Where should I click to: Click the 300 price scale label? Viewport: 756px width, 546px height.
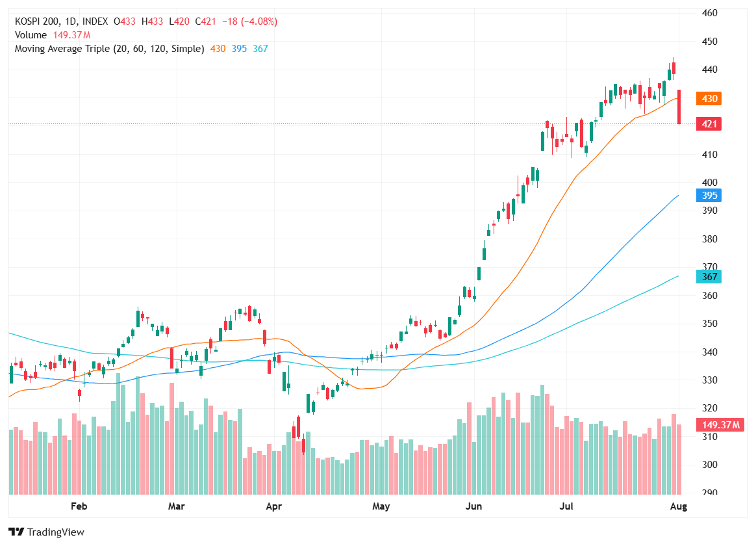click(709, 465)
